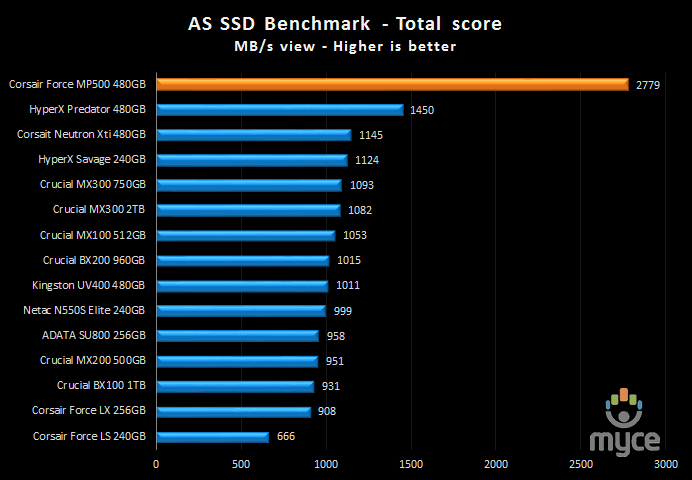Image resolution: width=692 pixels, height=480 pixels.
Task: Click the HyperX Predator 480GB bar
Action: (x=280, y=109)
